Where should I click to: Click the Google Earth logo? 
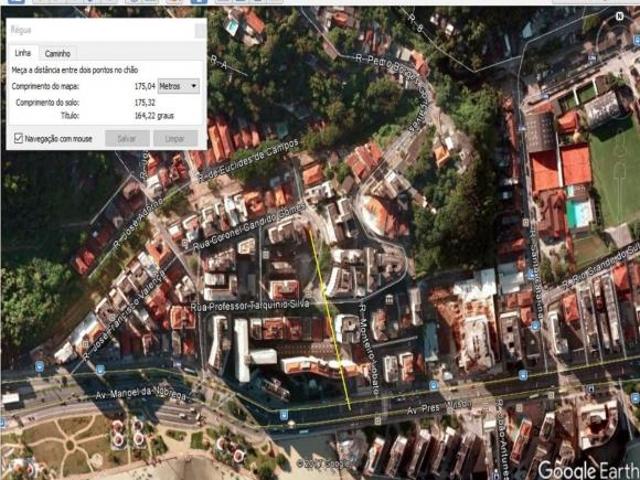click(587, 469)
